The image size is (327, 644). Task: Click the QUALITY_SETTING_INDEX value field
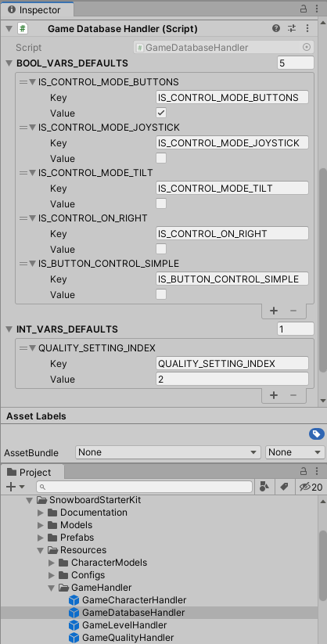coord(232,379)
